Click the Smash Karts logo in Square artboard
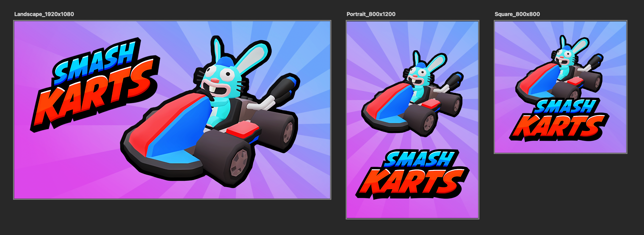 pyautogui.click(x=560, y=120)
